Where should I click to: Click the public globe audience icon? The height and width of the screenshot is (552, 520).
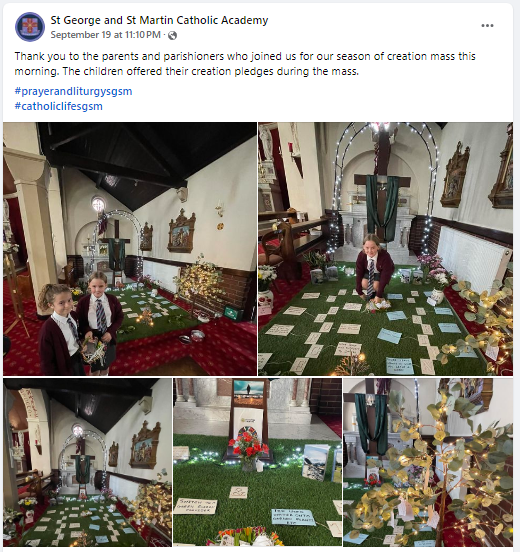click(x=172, y=35)
